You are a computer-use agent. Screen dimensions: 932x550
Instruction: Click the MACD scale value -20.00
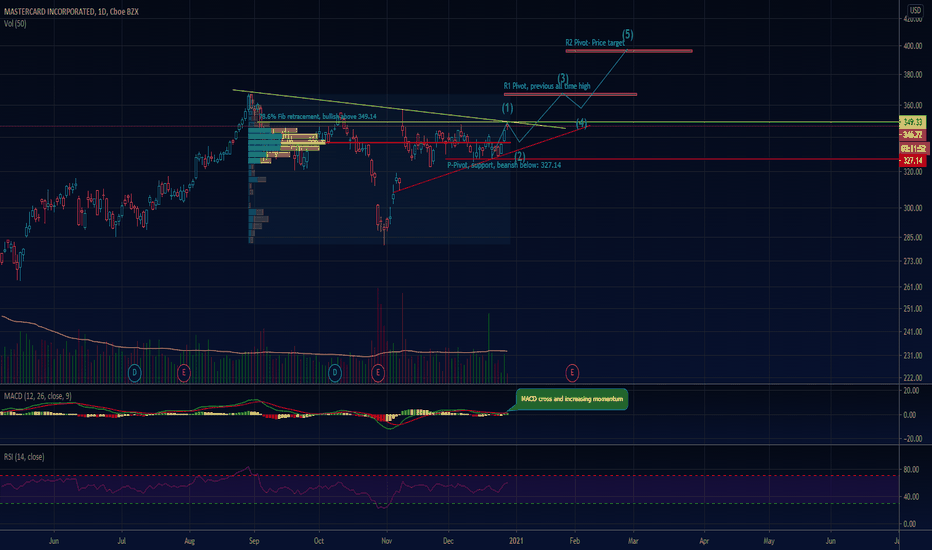(910, 439)
